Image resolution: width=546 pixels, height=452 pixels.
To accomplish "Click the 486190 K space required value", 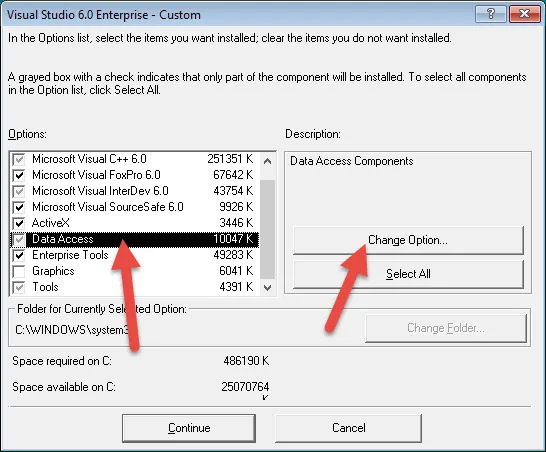I will click(x=247, y=361).
